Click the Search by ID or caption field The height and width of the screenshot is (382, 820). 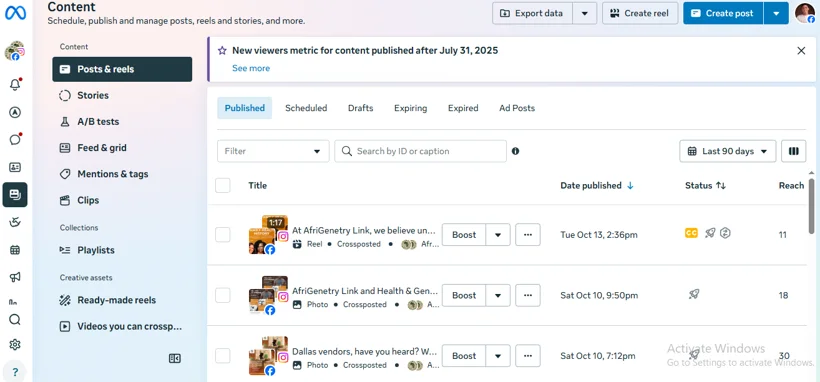point(420,151)
